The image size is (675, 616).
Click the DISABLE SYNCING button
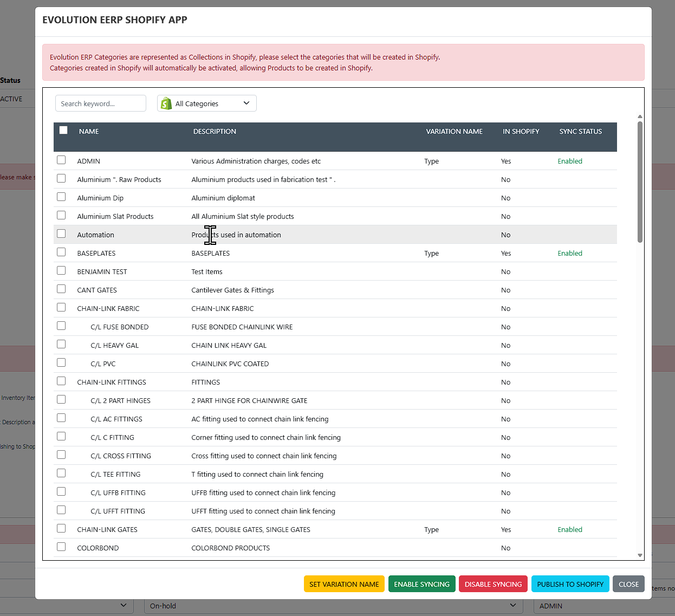(493, 584)
